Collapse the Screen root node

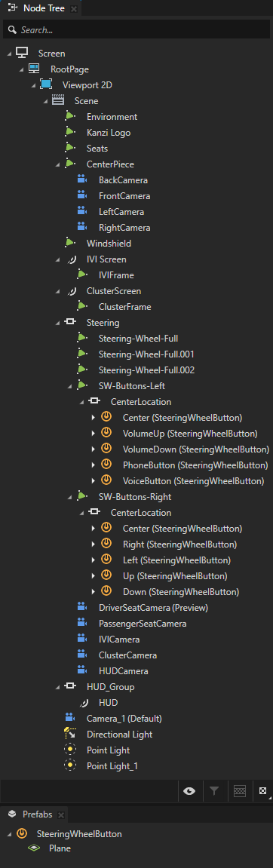tap(9, 54)
